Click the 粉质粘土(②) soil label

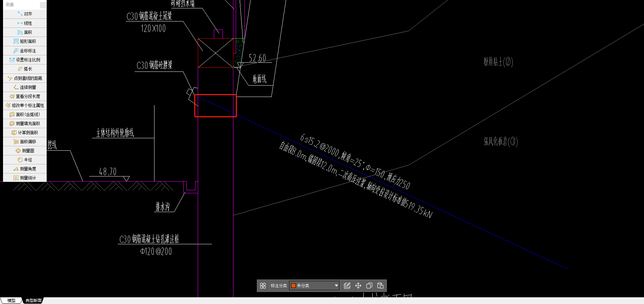point(498,62)
